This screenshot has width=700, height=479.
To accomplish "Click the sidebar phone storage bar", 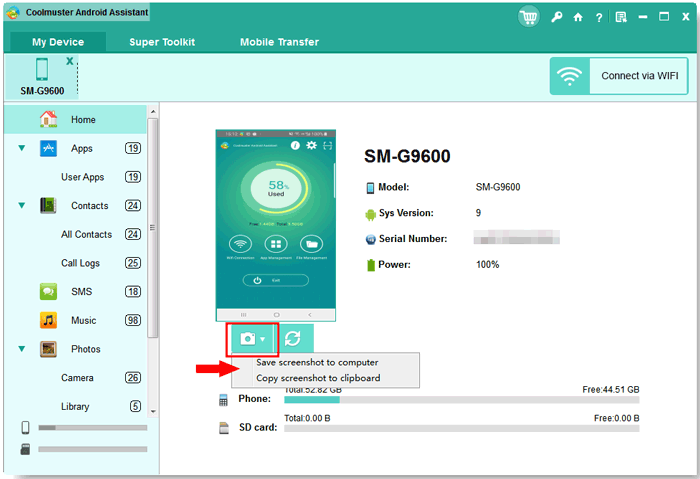I will [92, 428].
